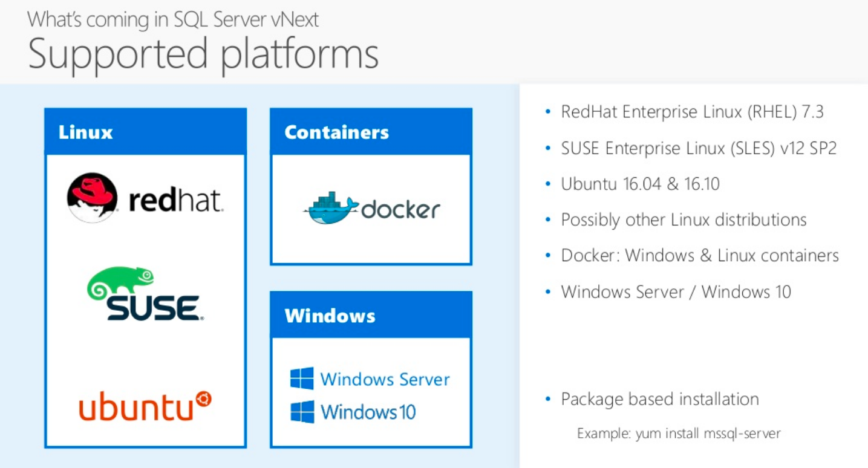
Task: Click 'Windows Server / Windows 10' bullet
Action: 676,291
